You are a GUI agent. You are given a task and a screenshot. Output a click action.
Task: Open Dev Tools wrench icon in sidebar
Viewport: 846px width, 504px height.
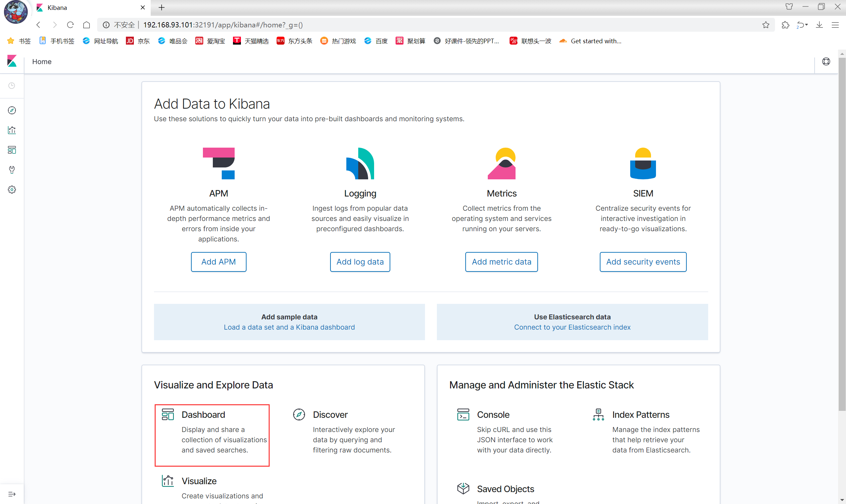(12, 169)
